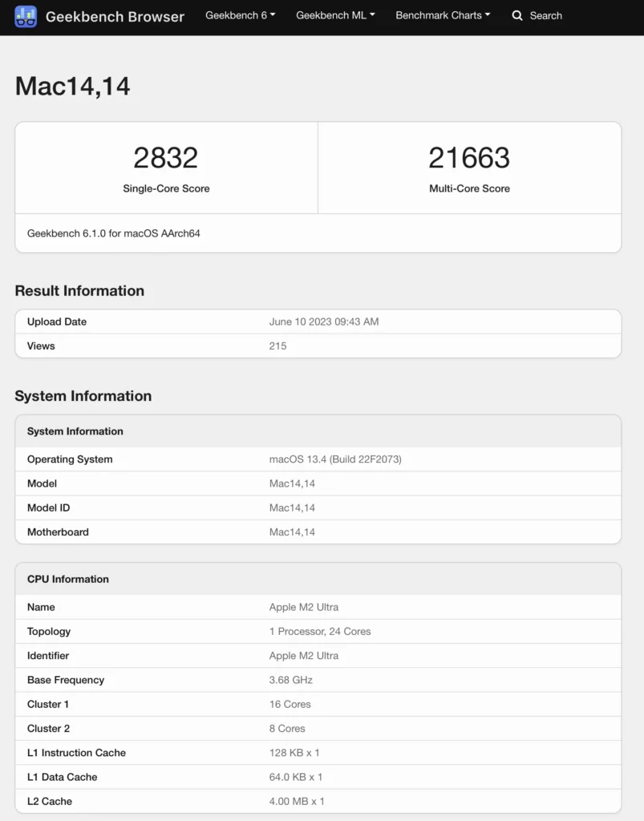
Task: Click the Model row value Mac14,14
Action: tap(292, 483)
